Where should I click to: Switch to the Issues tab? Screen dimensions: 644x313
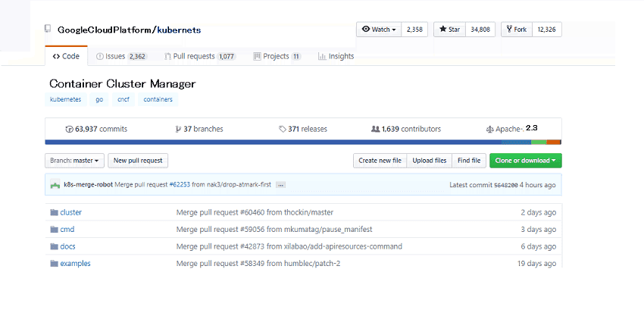tap(120, 56)
